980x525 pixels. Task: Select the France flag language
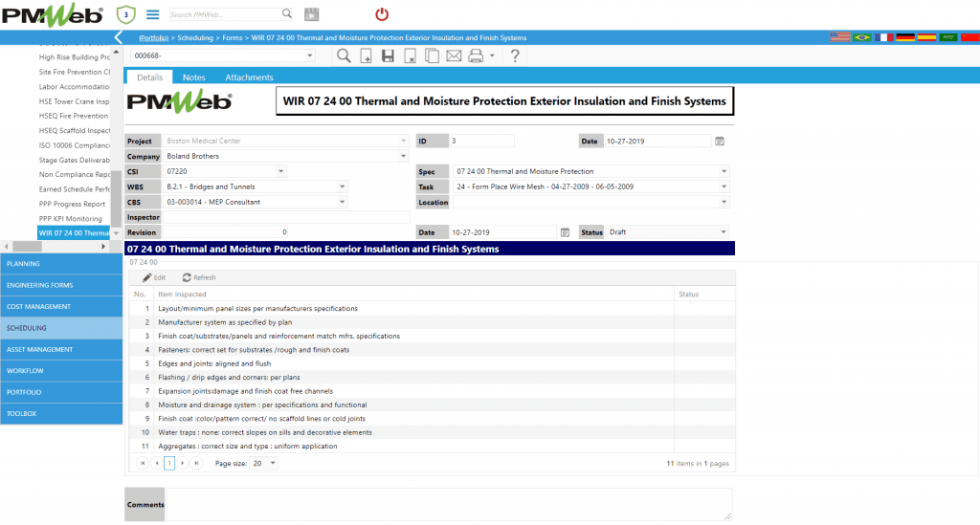coord(883,37)
